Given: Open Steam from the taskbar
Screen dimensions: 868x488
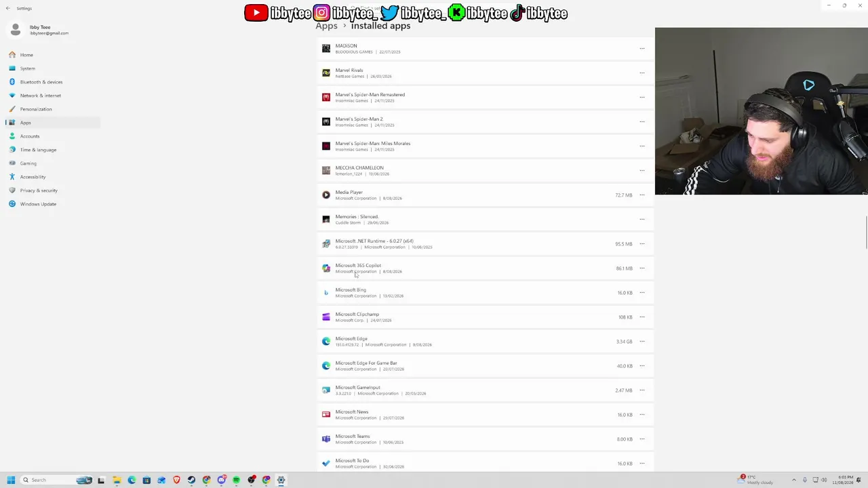Looking at the screenshot, I should click(x=191, y=480).
